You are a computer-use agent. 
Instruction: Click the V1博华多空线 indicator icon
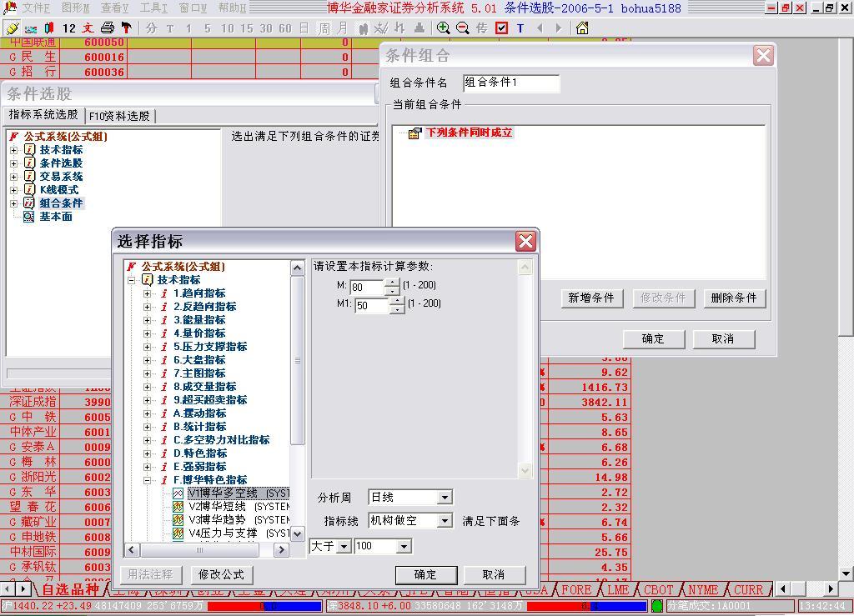tap(178, 493)
